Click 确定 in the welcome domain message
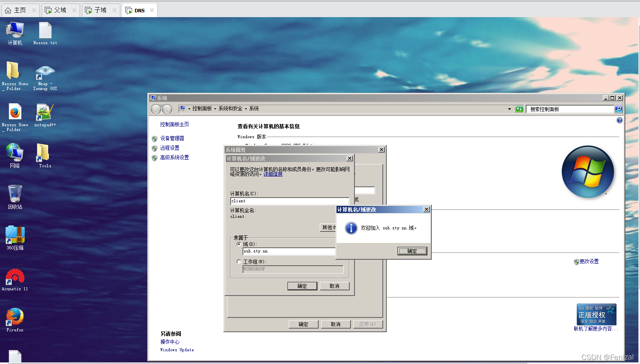This screenshot has width=640, height=364. tap(412, 251)
